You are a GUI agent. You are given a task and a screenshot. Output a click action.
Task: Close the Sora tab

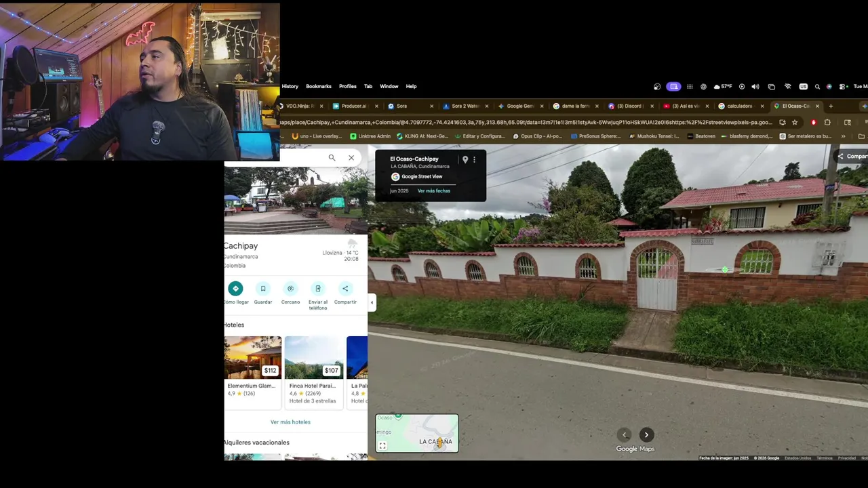[x=431, y=106]
